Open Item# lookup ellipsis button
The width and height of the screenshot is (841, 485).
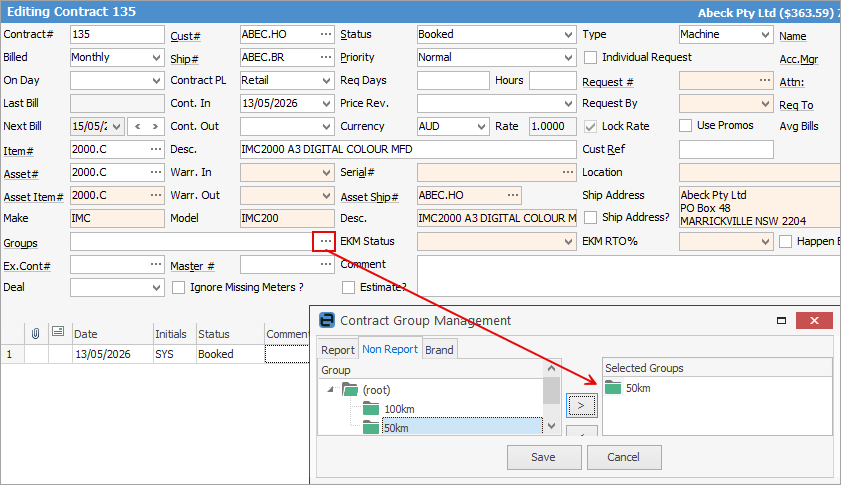tap(156, 149)
